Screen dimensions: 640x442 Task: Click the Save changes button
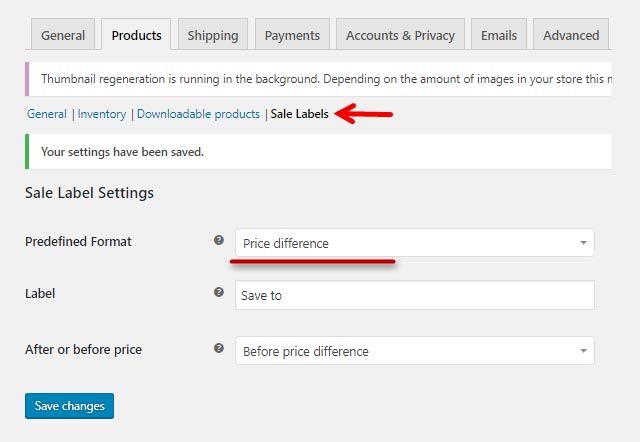point(69,406)
